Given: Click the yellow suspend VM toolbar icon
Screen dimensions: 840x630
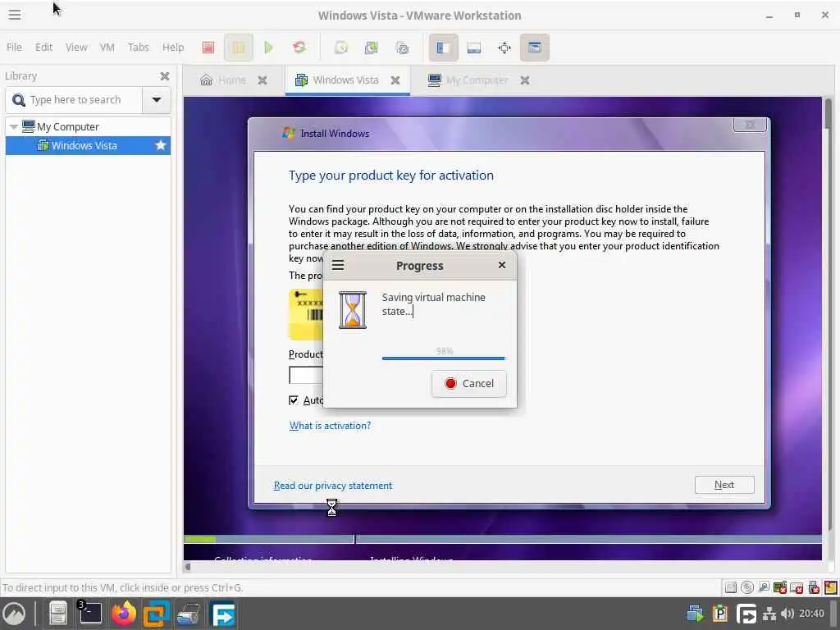Looking at the screenshot, I should (x=239, y=48).
